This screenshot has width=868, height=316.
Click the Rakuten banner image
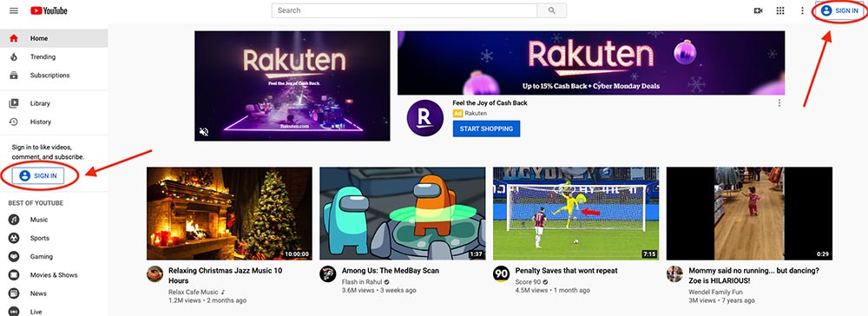[590, 63]
